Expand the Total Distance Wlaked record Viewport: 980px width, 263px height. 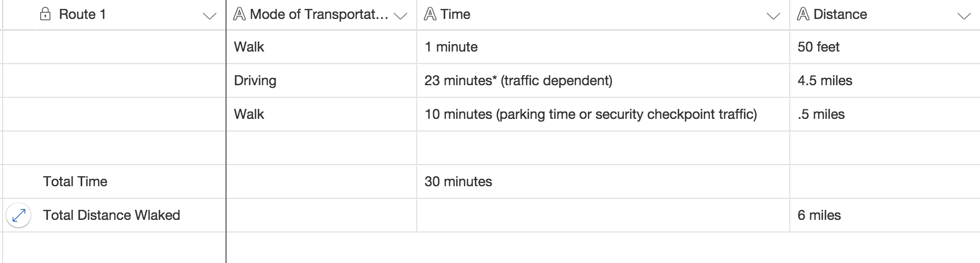tap(18, 215)
